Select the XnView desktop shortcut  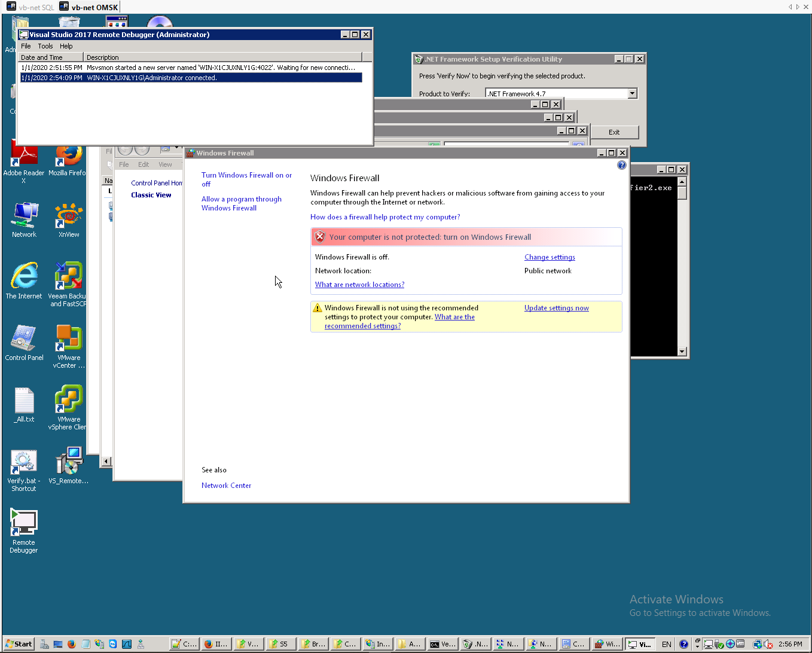[69, 219]
